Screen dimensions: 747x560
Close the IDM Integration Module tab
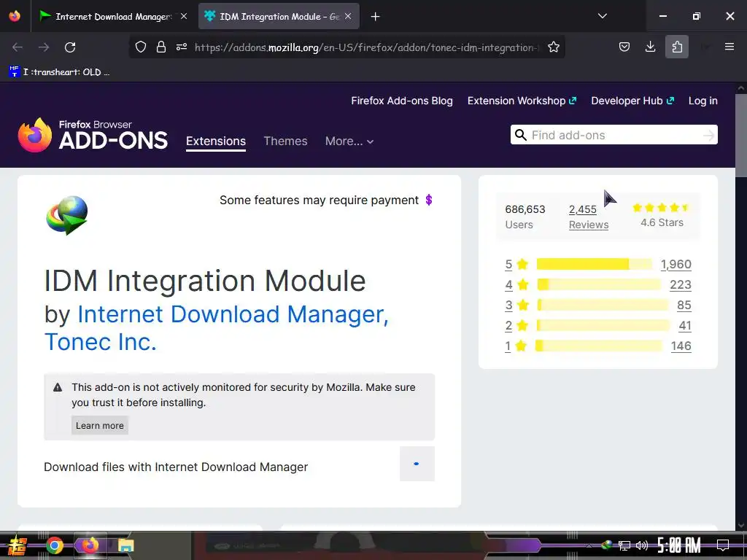[348, 16]
